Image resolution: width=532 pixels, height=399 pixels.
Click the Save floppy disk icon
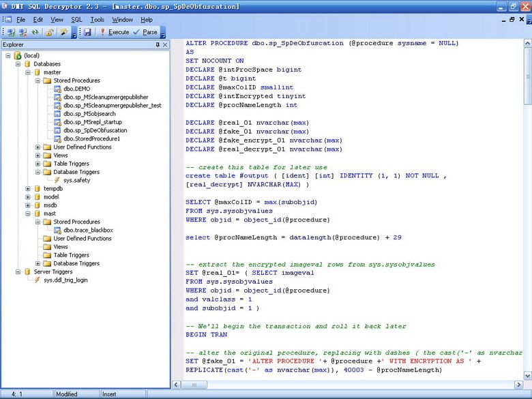[x=87, y=32]
